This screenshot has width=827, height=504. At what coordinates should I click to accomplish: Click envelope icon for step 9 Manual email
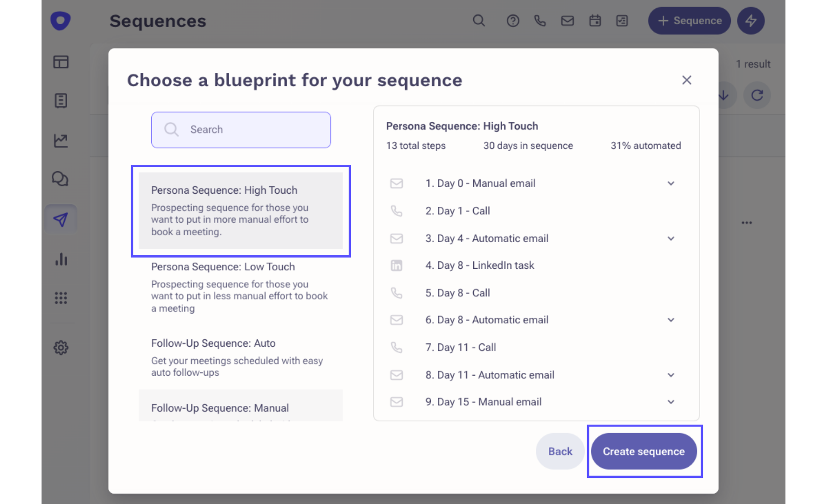point(396,402)
